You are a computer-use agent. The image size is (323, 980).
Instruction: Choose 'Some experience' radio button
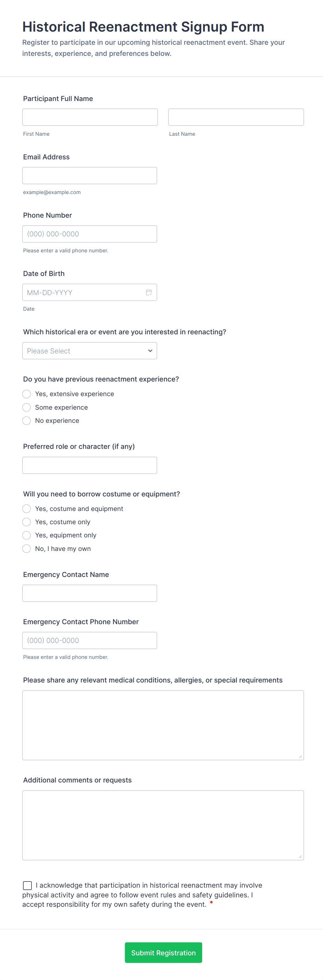click(27, 408)
